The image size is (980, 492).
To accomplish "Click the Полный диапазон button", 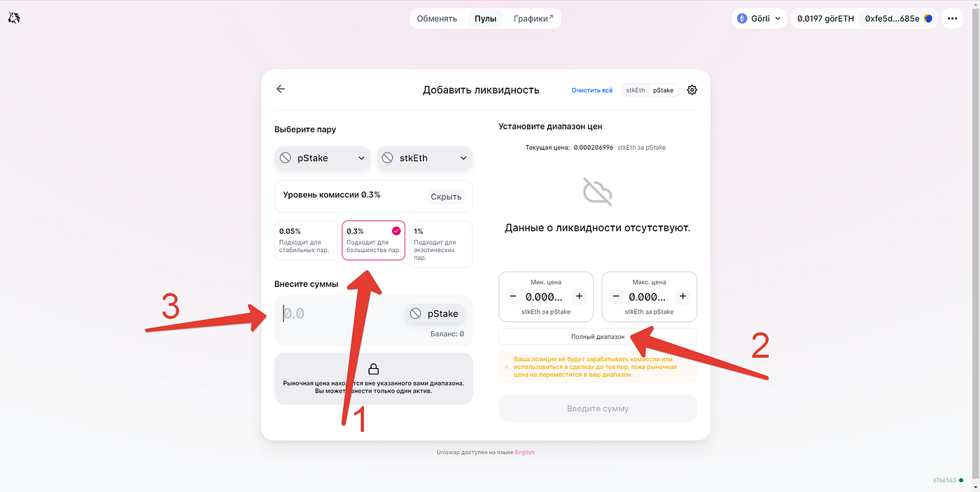I will [x=598, y=337].
